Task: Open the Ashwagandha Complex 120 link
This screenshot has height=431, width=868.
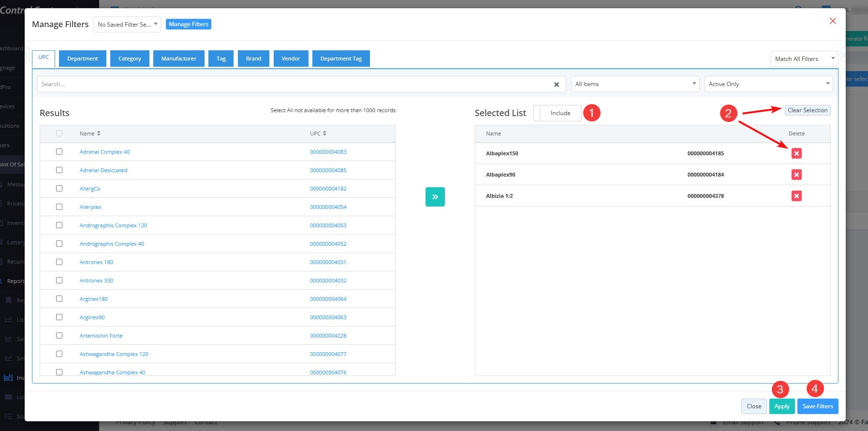Action: point(114,354)
